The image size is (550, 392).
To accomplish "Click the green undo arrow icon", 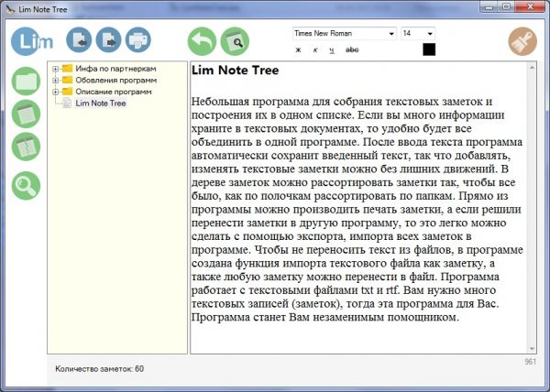I will (203, 41).
